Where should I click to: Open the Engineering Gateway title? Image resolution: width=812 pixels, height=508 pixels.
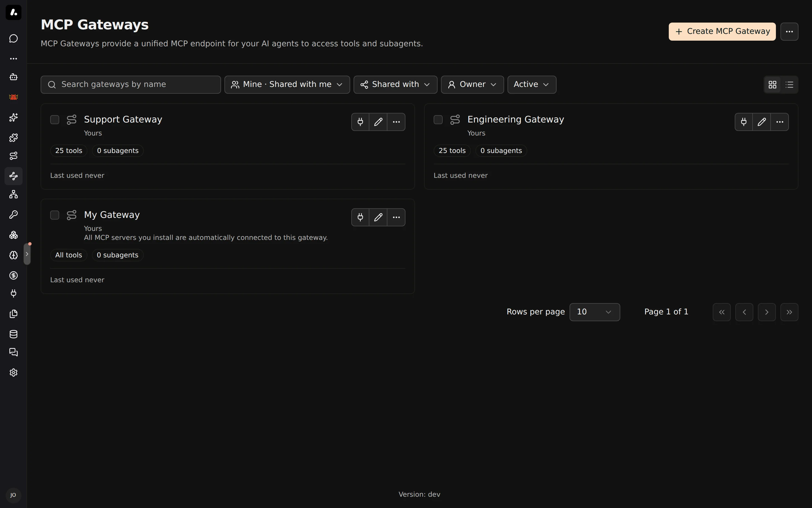(x=515, y=119)
